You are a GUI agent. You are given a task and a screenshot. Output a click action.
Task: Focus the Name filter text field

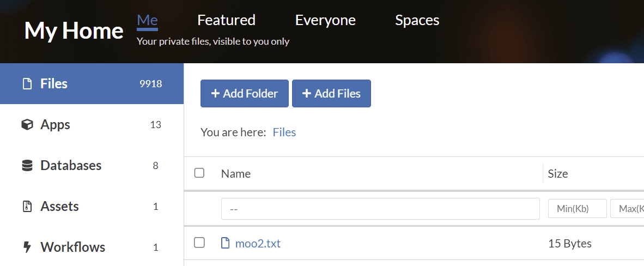coord(380,209)
